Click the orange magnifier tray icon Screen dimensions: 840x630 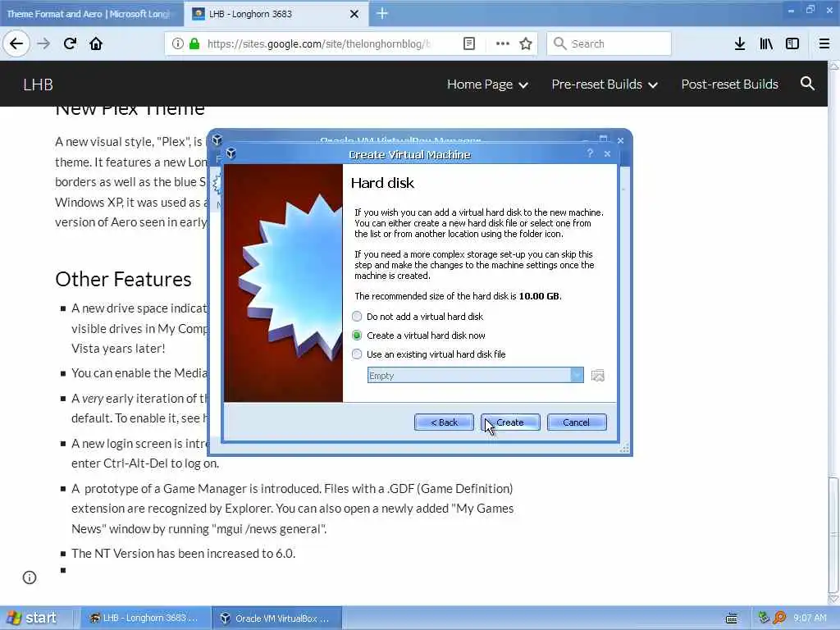click(779, 618)
